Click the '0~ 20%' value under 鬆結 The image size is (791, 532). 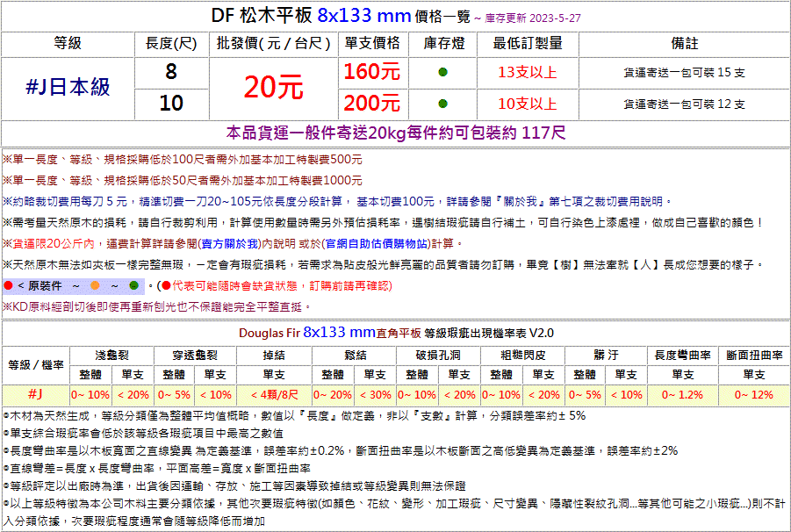coord(333,395)
